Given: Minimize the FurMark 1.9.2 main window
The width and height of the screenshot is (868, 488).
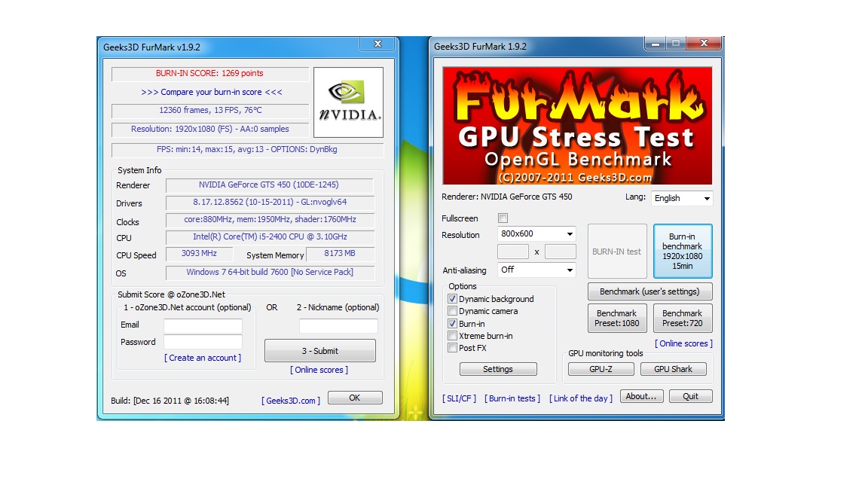Looking at the screenshot, I should pyautogui.click(x=656, y=43).
